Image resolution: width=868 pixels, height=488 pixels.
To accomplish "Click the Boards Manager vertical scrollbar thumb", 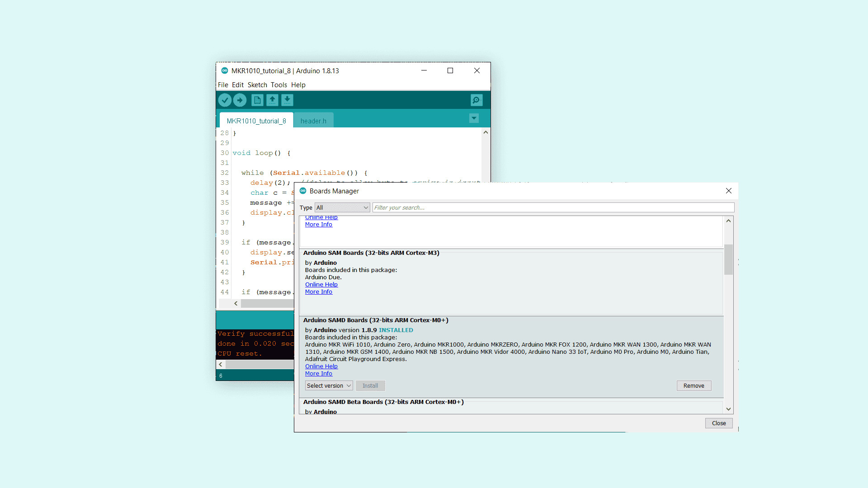I will point(728,259).
